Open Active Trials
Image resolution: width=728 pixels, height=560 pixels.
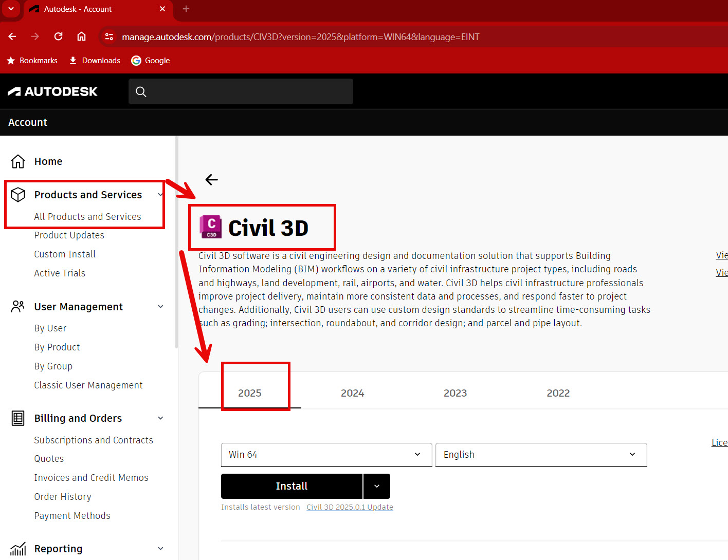60,273
